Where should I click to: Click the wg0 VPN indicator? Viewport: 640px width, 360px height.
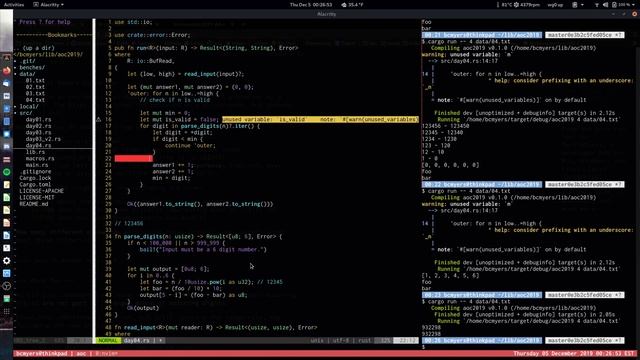(x=555, y=5)
